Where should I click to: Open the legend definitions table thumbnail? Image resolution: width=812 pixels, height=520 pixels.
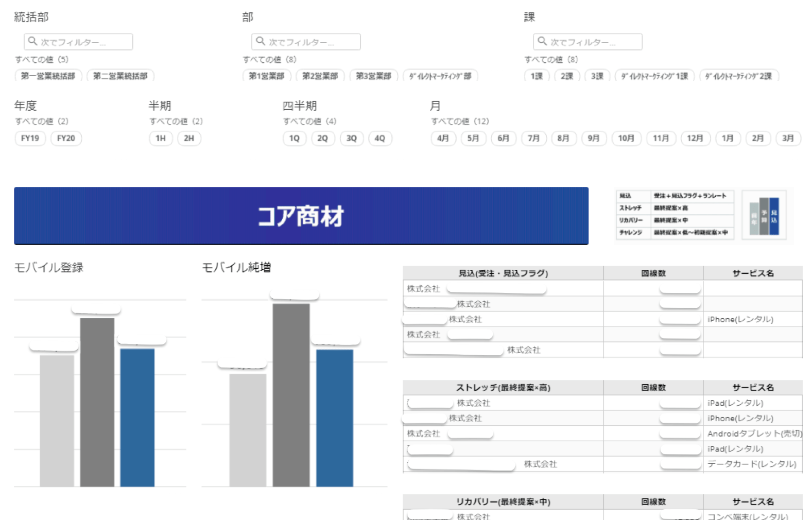point(675,214)
